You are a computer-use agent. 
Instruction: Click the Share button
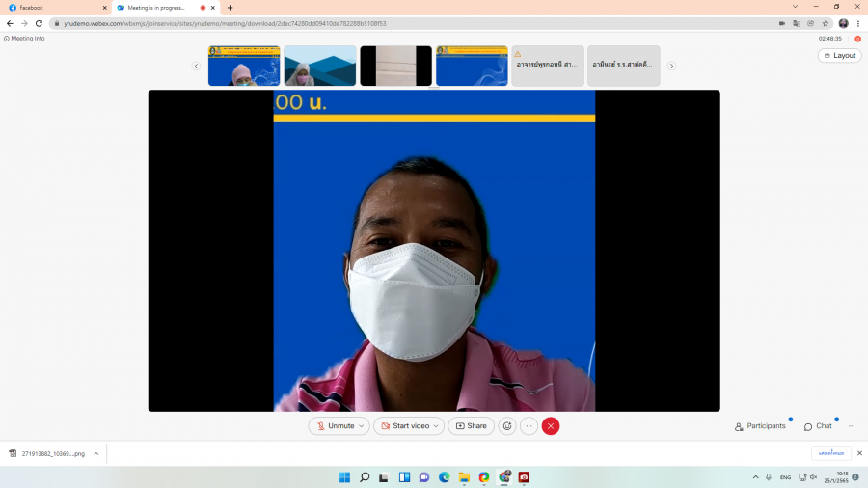(x=472, y=426)
